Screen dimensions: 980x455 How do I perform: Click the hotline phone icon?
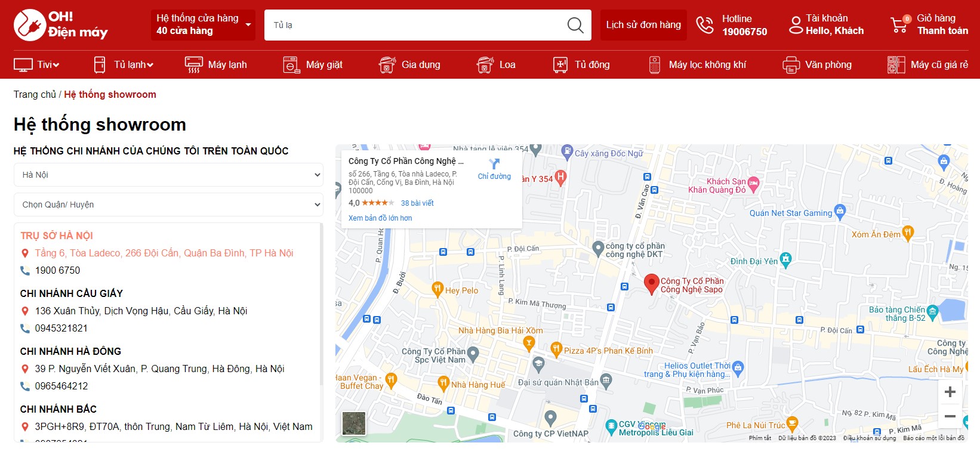[705, 25]
